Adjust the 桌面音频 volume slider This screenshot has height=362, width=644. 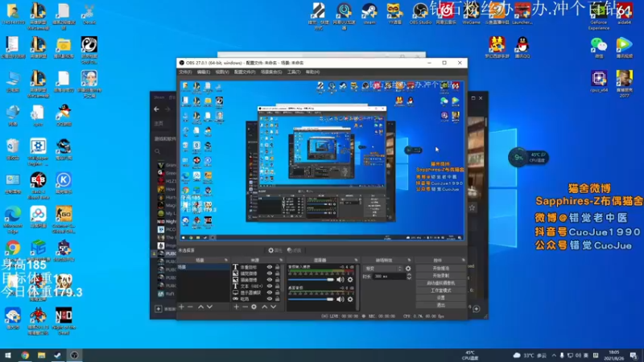[x=311, y=299]
